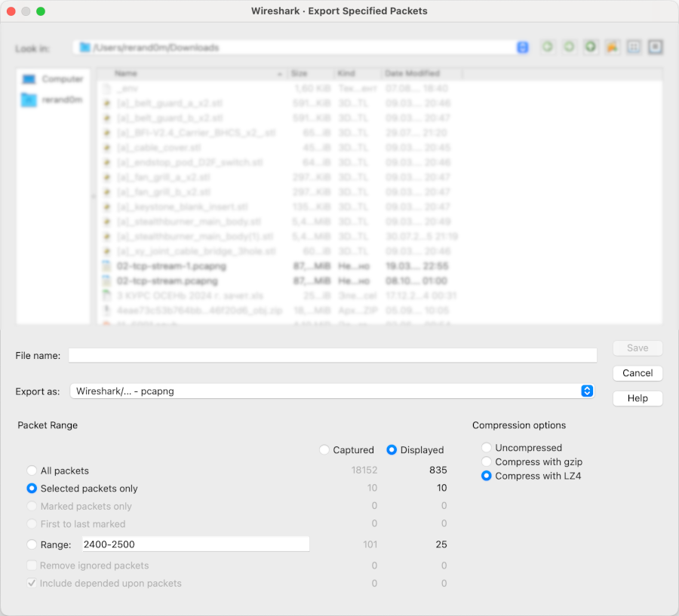Select Compress with LZ4 option

click(487, 476)
